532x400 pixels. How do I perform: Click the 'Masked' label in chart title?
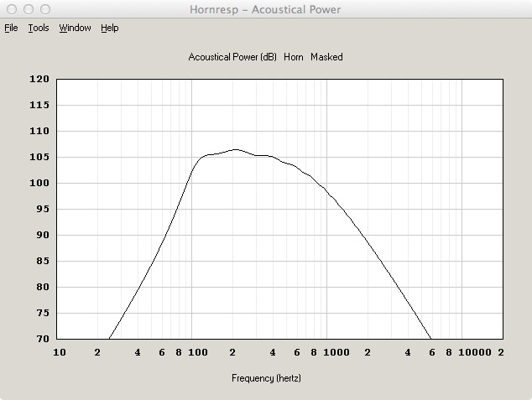pos(326,57)
